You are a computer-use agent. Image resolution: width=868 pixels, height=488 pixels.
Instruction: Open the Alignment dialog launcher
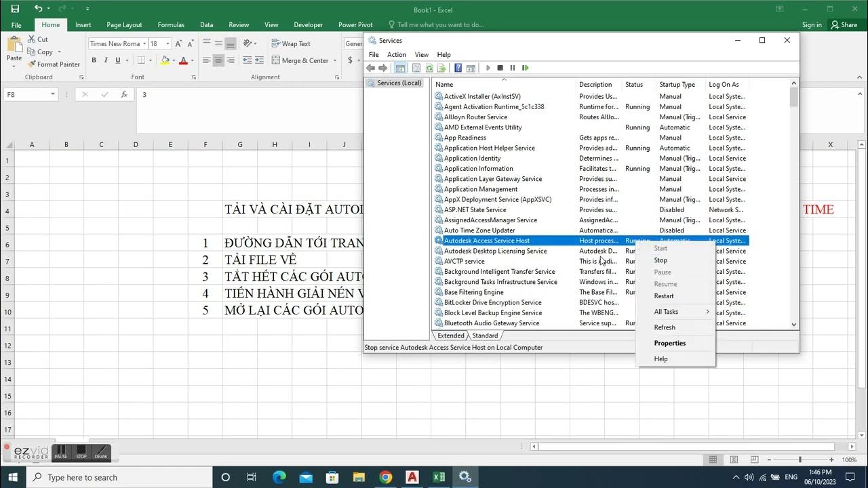[x=336, y=77]
